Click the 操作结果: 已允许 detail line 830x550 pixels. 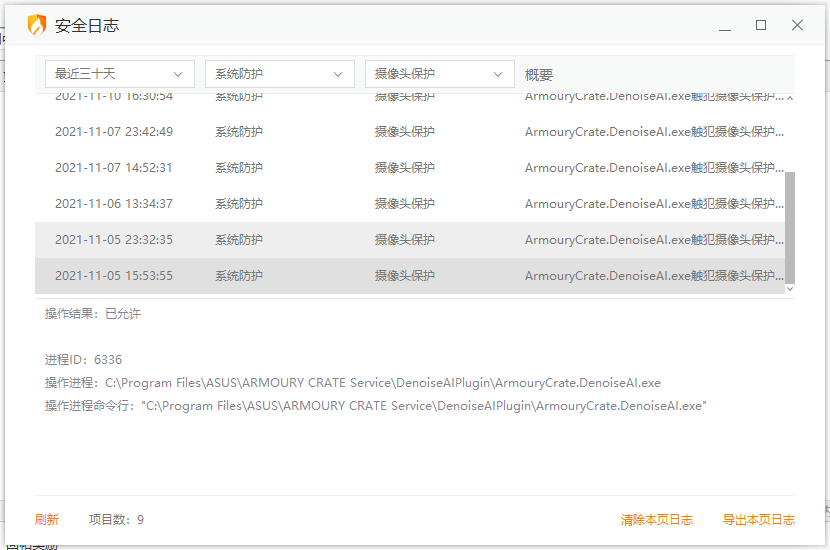click(x=93, y=314)
